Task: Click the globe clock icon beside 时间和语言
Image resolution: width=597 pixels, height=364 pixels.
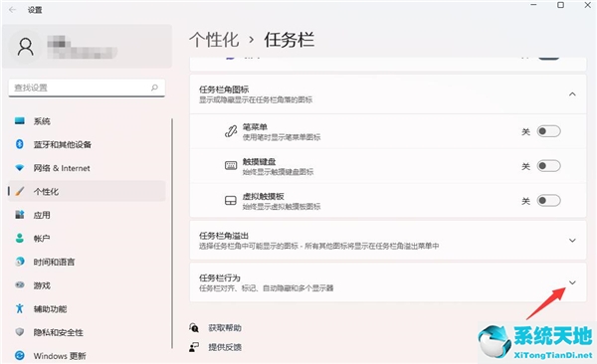Action: 20,262
